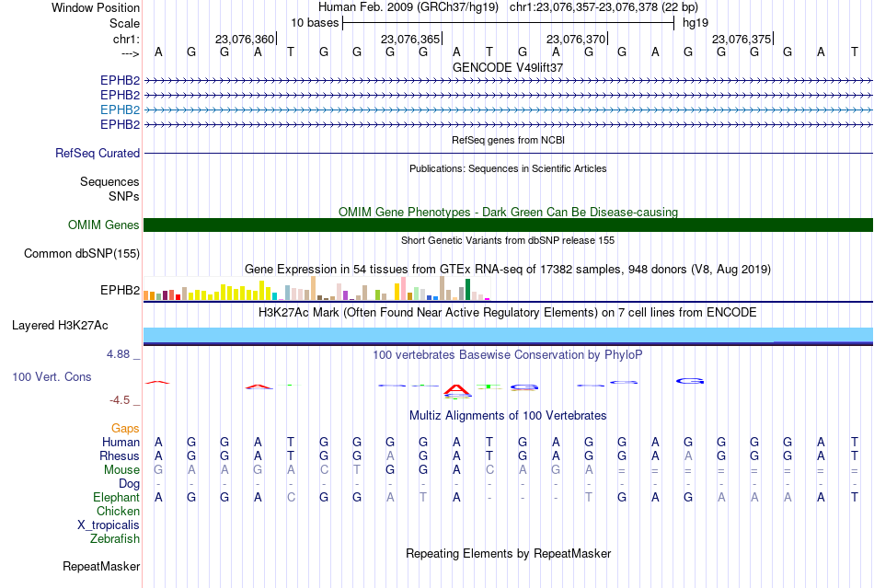Click the Human alignment row label
874x588 pixels.
[121, 442]
